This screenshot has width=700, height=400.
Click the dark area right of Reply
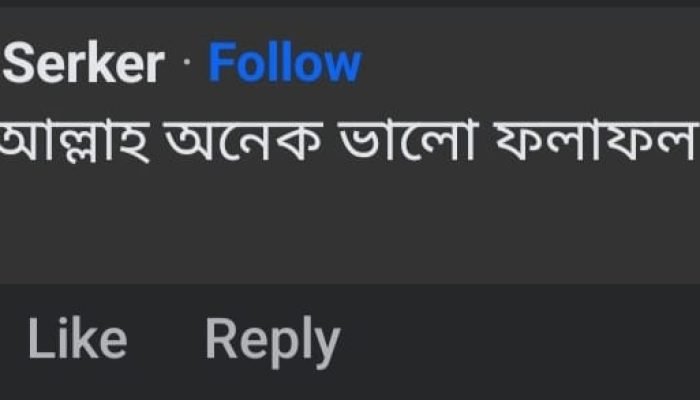coord(520,340)
